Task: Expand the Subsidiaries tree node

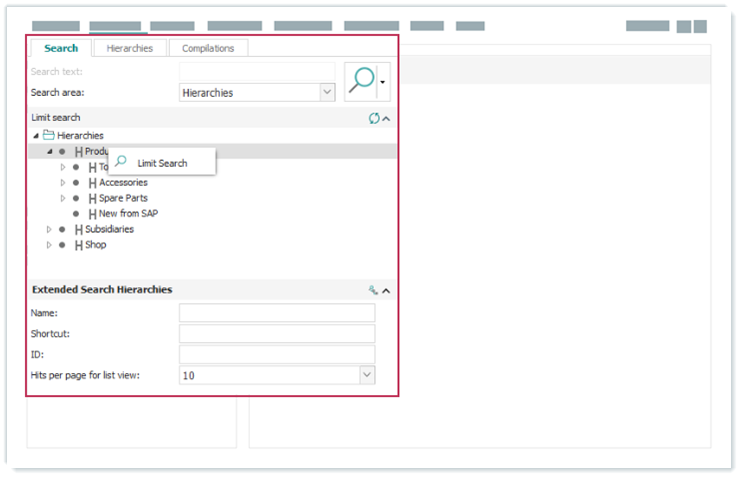Action: pos(48,229)
